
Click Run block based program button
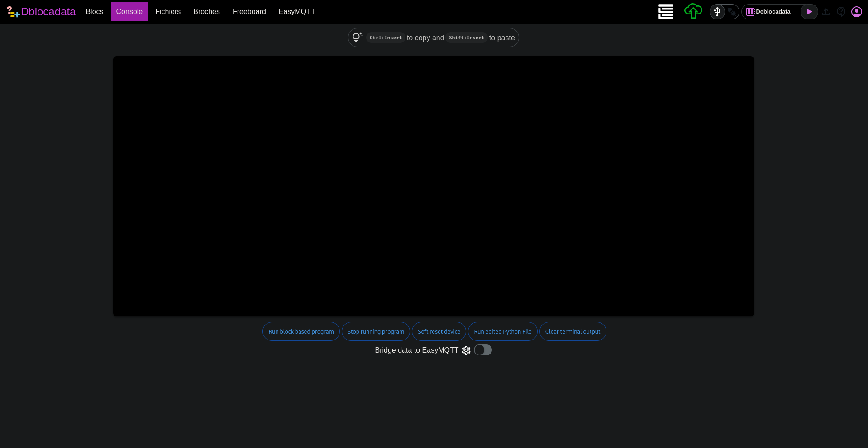(x=301, y=331)
